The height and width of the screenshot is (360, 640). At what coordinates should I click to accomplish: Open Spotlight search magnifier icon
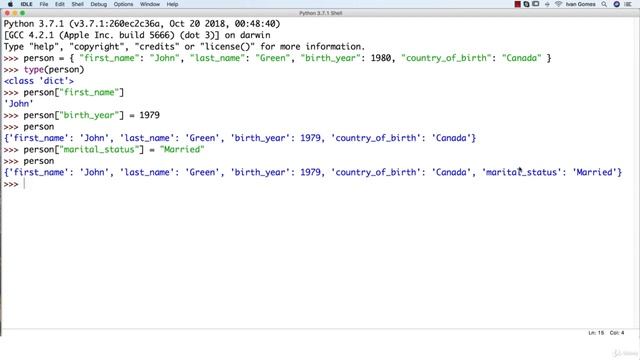point(604,4)
